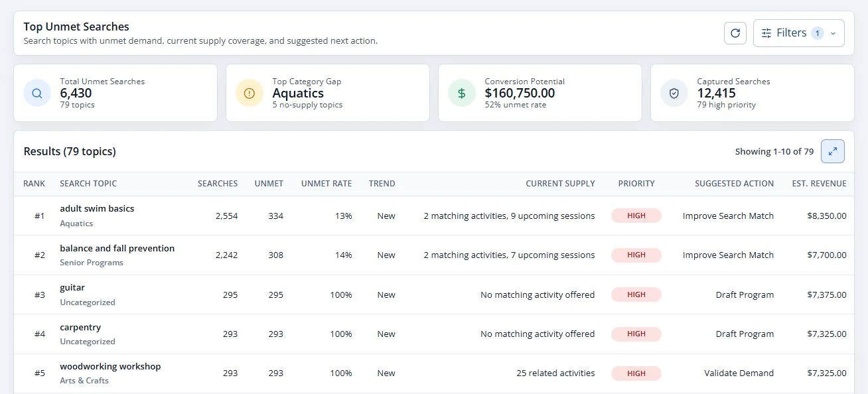The height and width of the screenshot is (394, 868).
Task: Click the HIGH badge in the carpentry row
Action: coord(636,334)
